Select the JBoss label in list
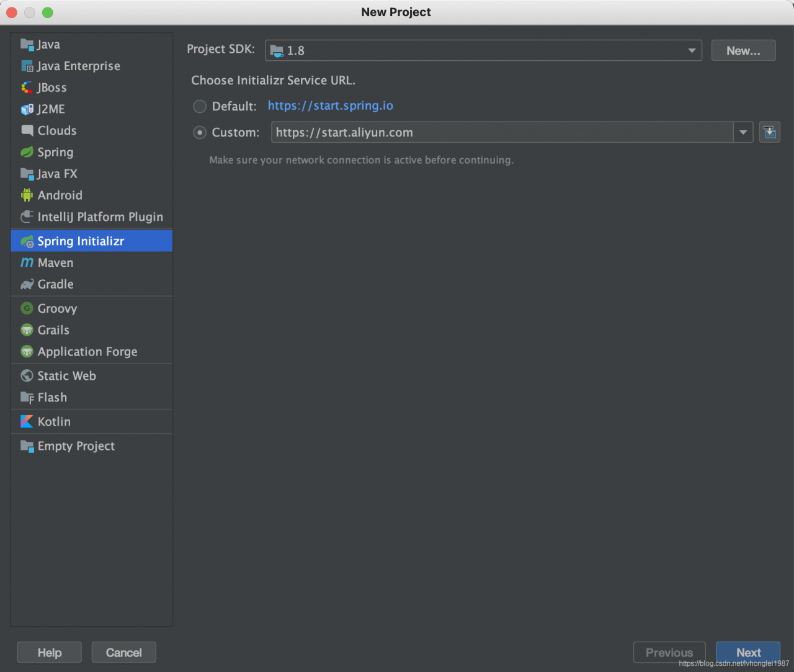 [x=52, y=87]
